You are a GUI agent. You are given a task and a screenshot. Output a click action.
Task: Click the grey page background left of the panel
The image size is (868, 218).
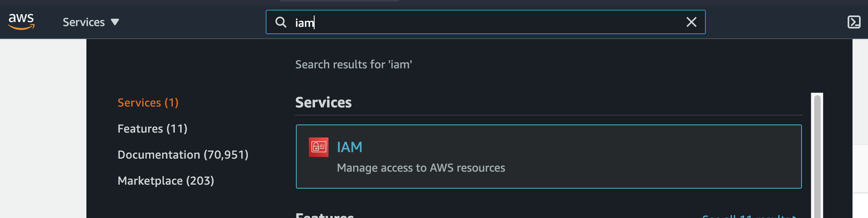(x=43, y=129)
